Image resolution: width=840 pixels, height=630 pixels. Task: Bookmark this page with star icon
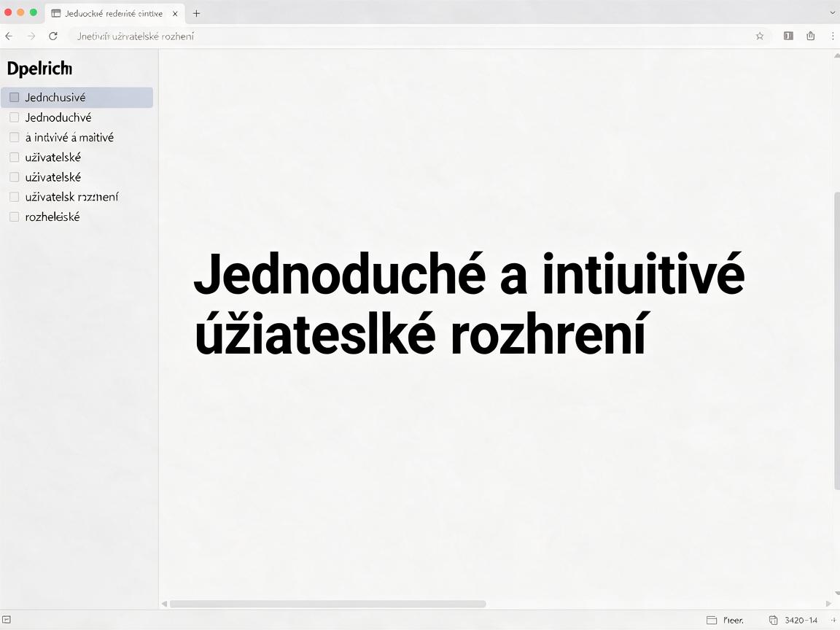pyautogui.click(x=760, y=36)
